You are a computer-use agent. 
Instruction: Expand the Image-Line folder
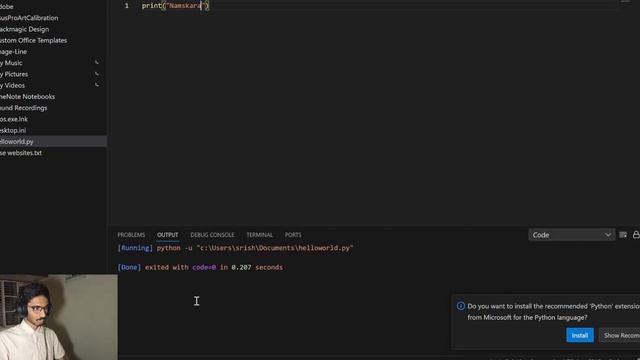pos(53,51)
